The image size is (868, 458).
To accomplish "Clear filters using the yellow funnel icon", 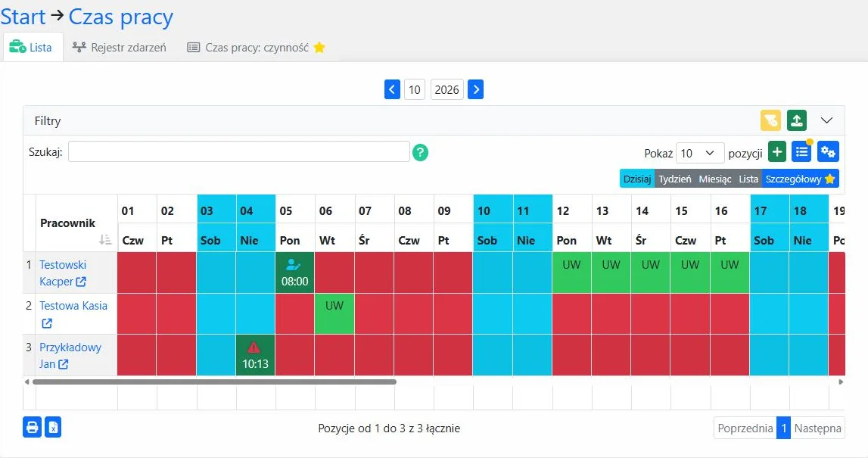I will [770, 120].
